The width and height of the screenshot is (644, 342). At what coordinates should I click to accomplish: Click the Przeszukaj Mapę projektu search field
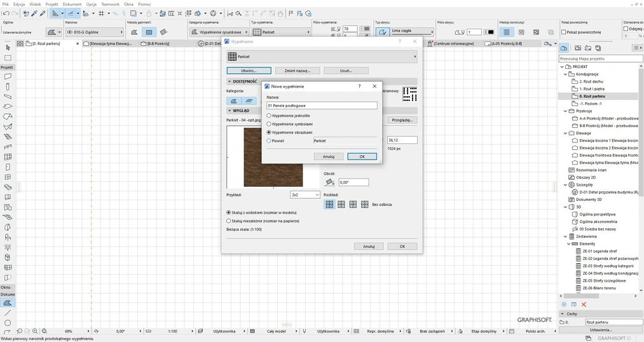pos(601,58)
